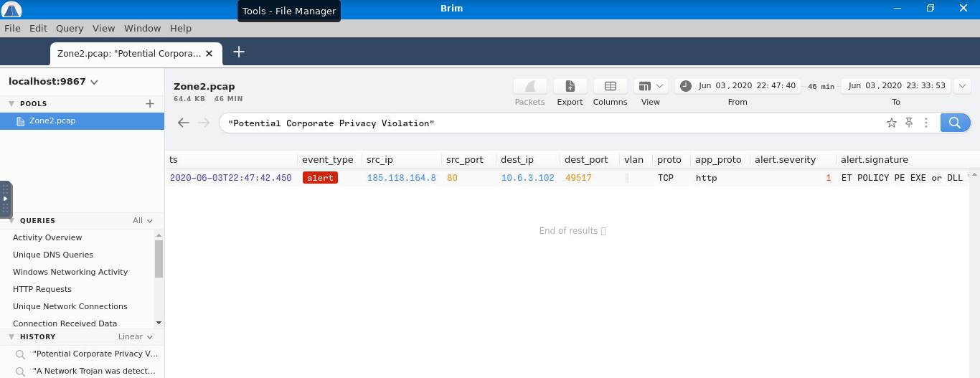Open the Queries All filter dropdown

143,221
